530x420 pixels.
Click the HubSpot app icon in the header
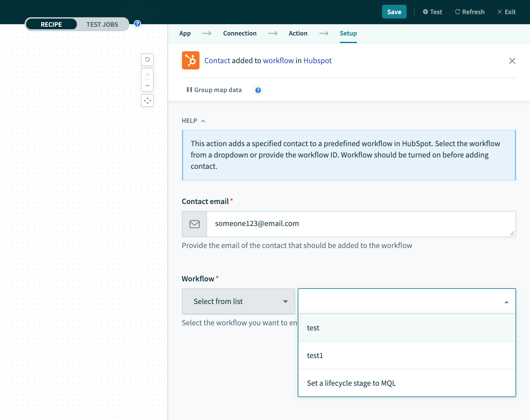(x=190, y=60)
